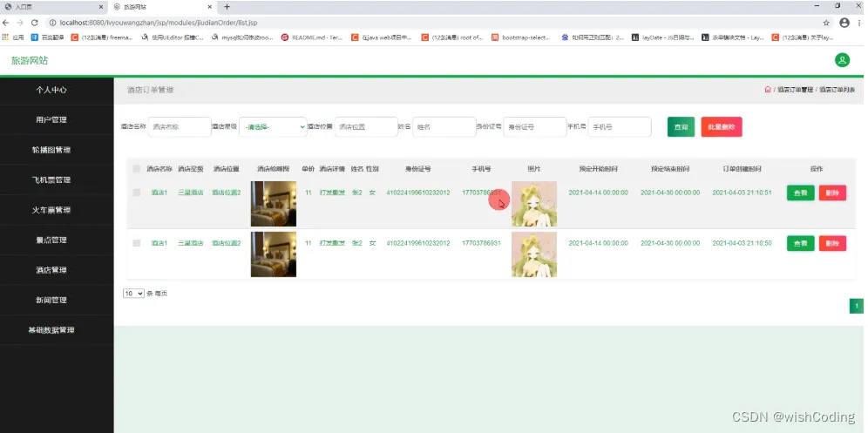Open the 使用UEditor bookmark
Image resolution: width=868 pixels, height=433 pixels.
(x=173, y=37)
